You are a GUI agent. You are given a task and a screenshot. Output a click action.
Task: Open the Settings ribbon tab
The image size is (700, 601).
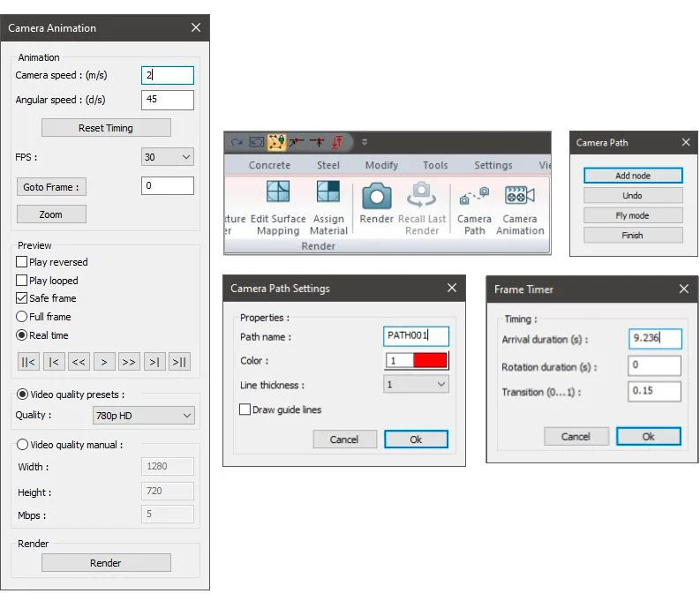coord(493,165)
